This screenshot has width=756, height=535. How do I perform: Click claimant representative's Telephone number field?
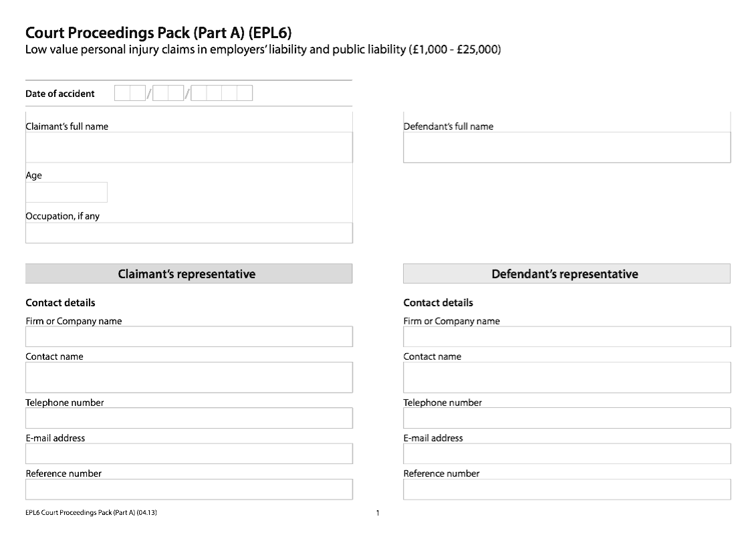pyautogui.click(x=188, y=418)
